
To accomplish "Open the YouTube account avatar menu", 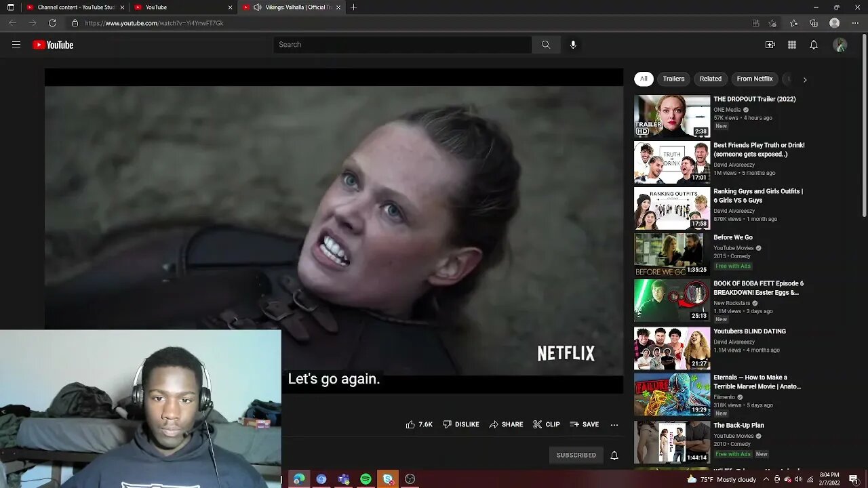I will (x=840, y=45).
